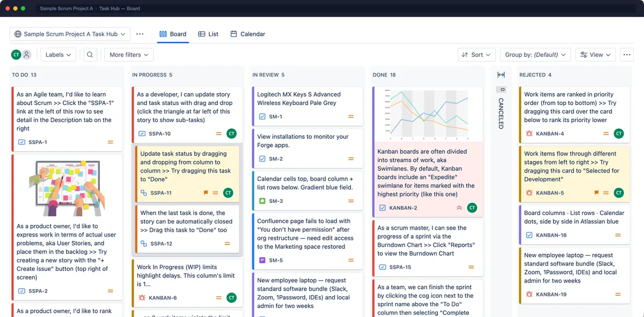Viewport: 644px width, 317px height.
Task: Click the task type icon on SM-2
Action: pyautogui.click(x=262, y=159)
